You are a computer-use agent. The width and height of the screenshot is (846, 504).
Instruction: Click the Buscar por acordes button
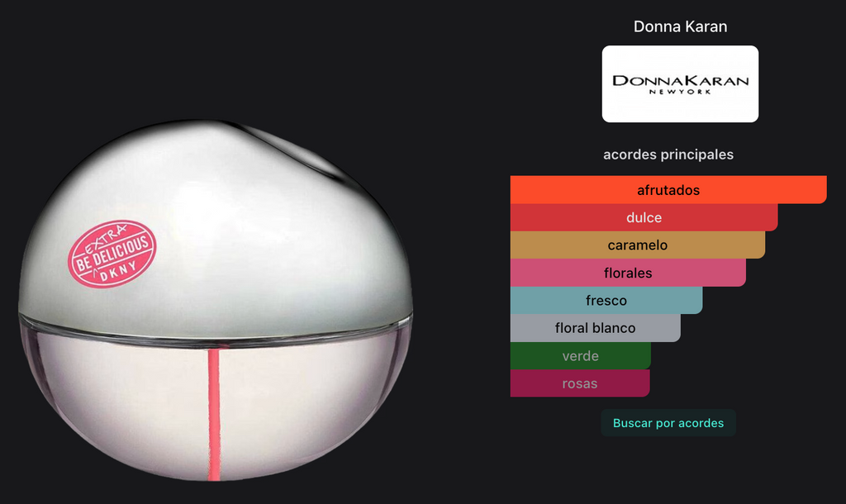click(x=668, y=423)
